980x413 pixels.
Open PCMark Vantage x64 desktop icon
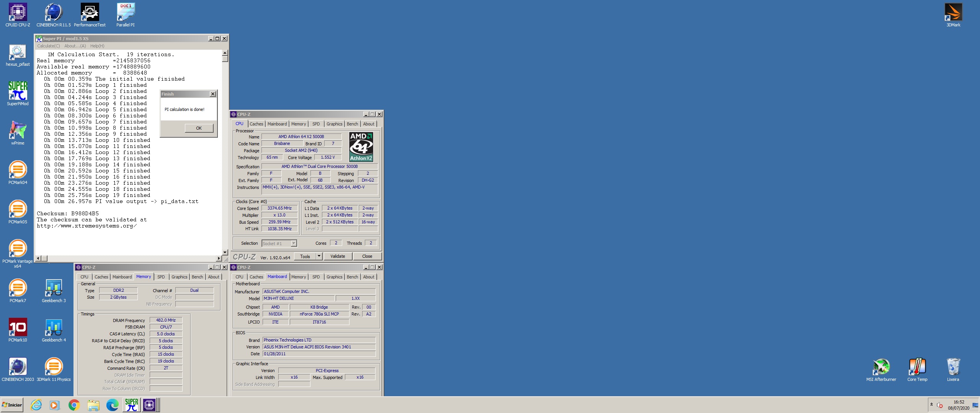pyautogui.click(x=18, y=254)
